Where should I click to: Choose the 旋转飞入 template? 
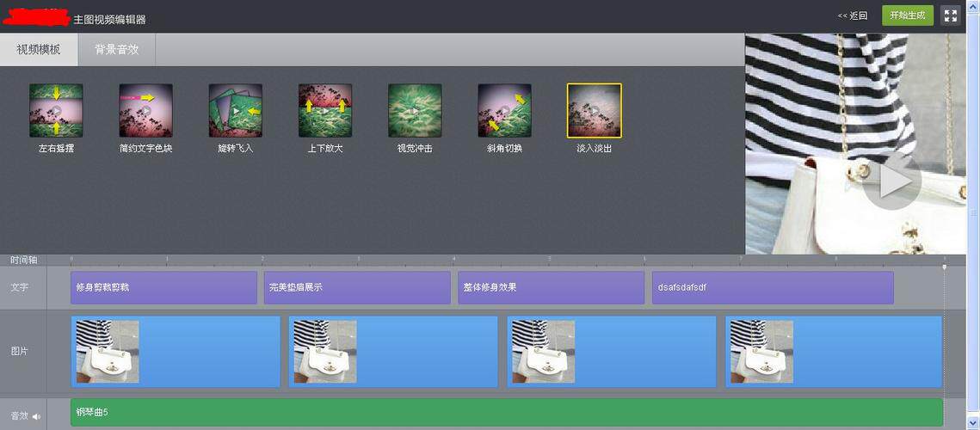[x=236, y=111]
